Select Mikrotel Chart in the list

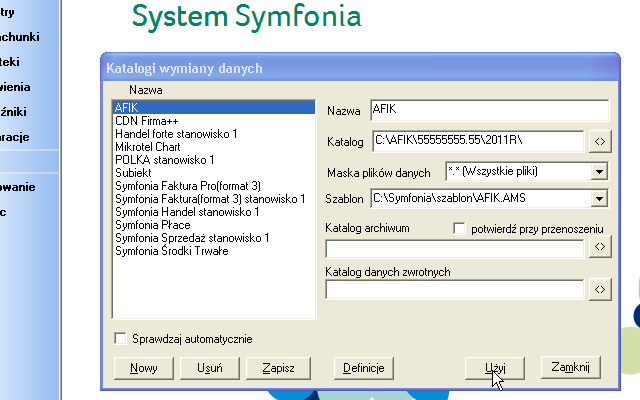tap(214, 147)
